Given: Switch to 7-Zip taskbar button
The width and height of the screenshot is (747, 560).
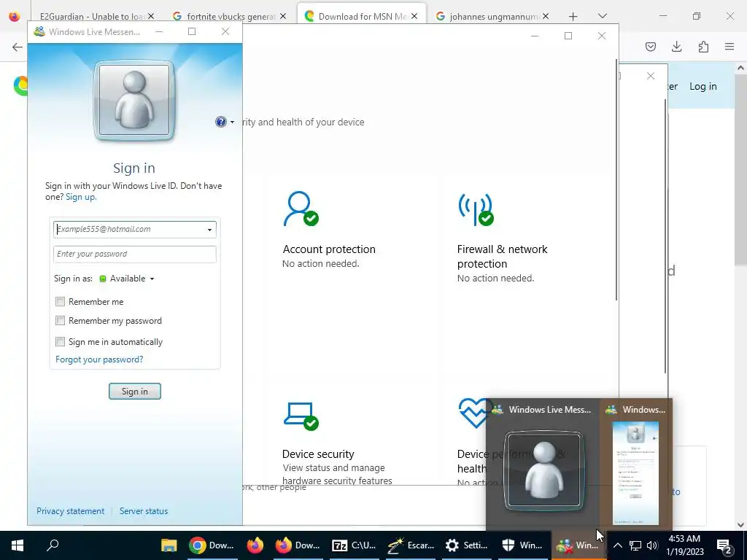Looking at the screenshot, I should pos(354,545).
